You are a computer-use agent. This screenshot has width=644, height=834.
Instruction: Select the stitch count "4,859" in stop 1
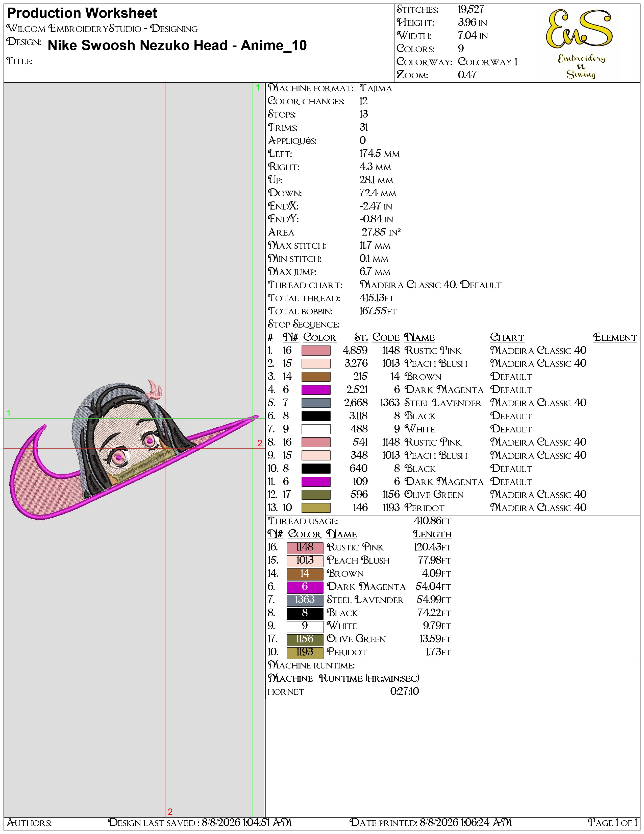(x=355, y=351)
